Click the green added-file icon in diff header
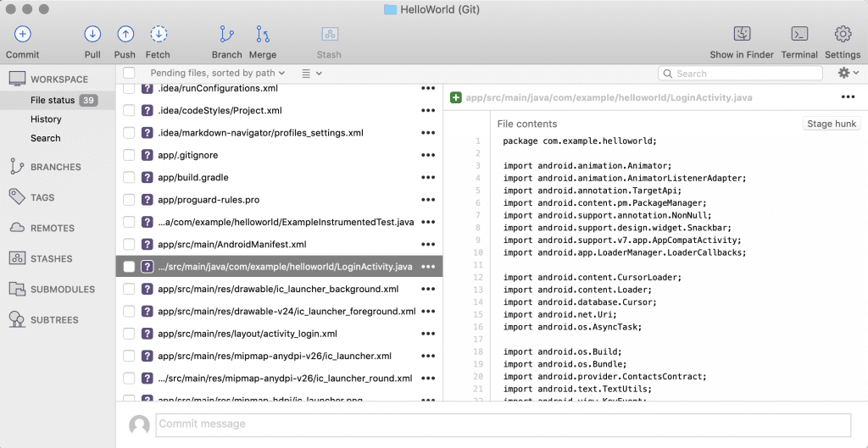868x448 pixels. pos(456,98)
